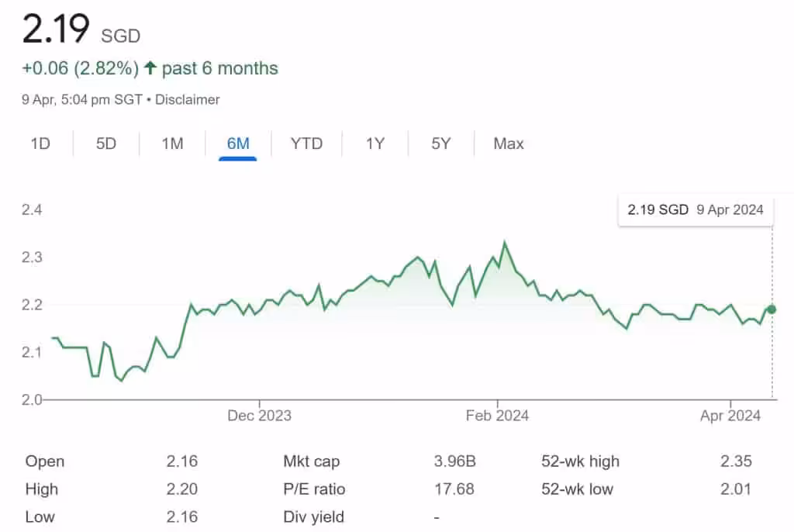
Task: Click the '2.19 SGD 9 Apr 2024' tooltip
Action: [x=696, y=209]
